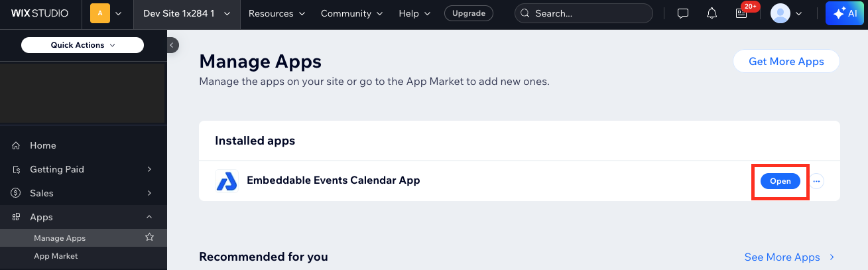Image resolution: width=868 pixels, height=270 pixels.
Task: Check the notifications bell icon
Action: (x=712, y=13)
